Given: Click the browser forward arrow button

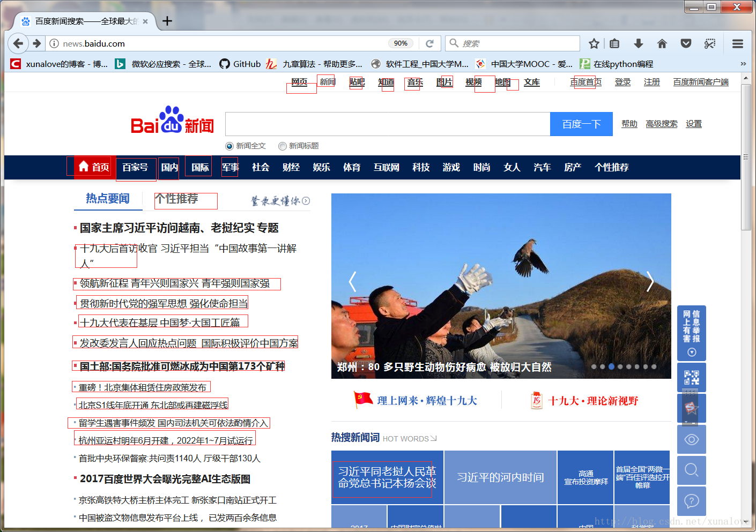Looking at the screenshot, I should click(36, 43).
